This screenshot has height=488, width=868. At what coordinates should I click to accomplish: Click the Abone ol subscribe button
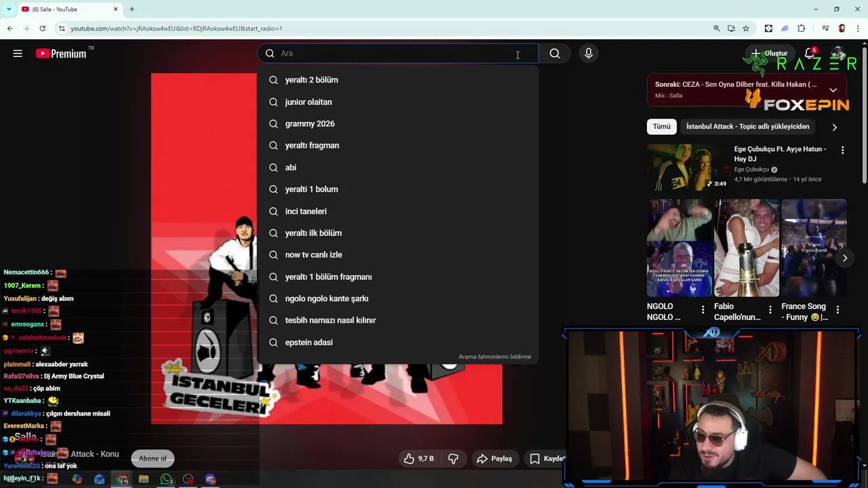153,459
